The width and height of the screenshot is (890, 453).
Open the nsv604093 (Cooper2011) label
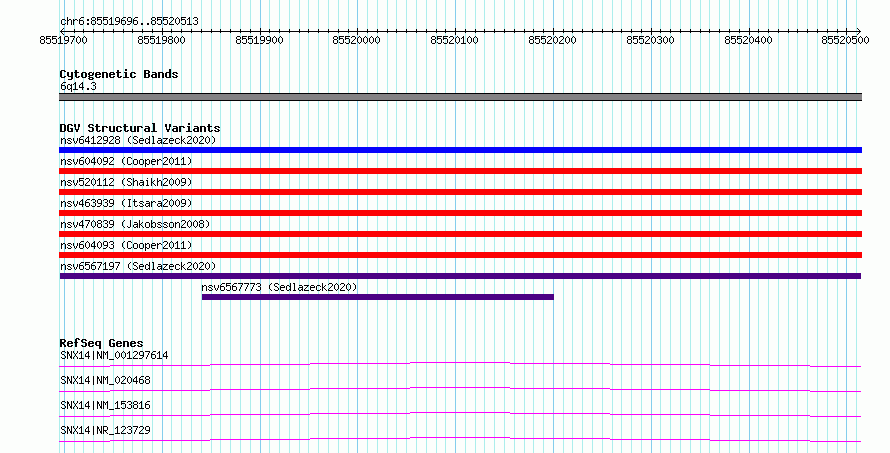coord(126,245)
